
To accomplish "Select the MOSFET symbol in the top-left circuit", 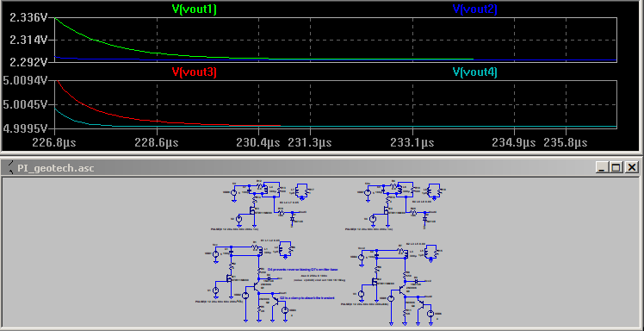I will 252,210.
